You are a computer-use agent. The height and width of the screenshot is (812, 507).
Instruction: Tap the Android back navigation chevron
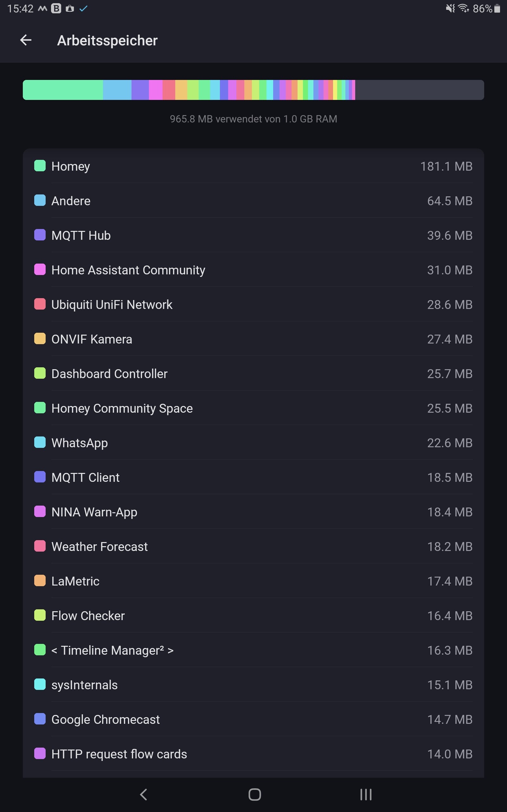pyautogui.click(x=144, y=794)
